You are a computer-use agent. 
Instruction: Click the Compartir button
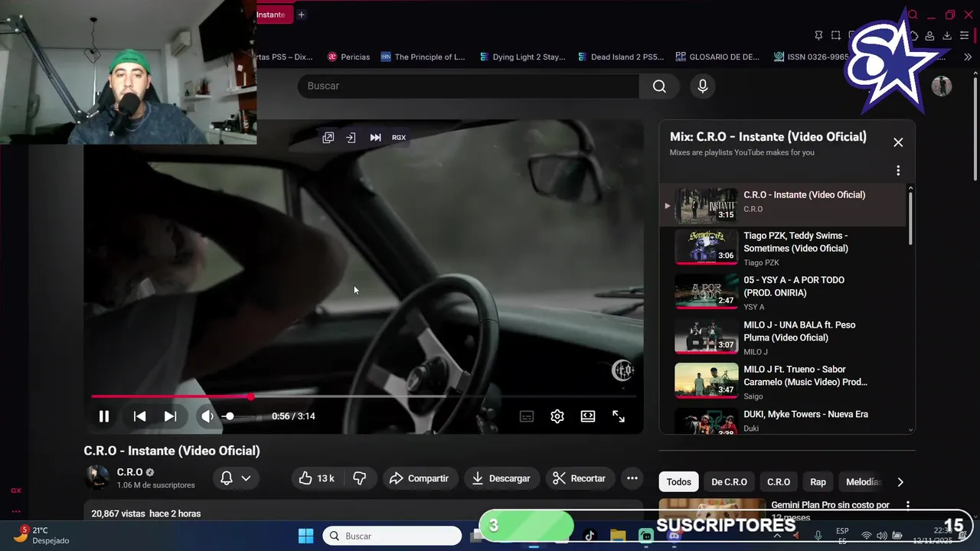point(420,478)
